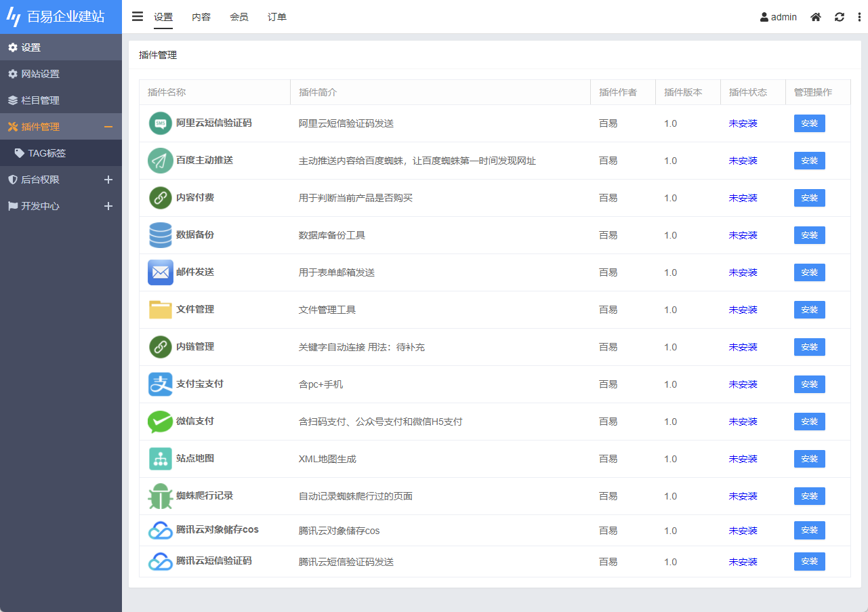Install the 微信支付 plugin
This screenshot has width=868, height=612.
click(810, 422)
